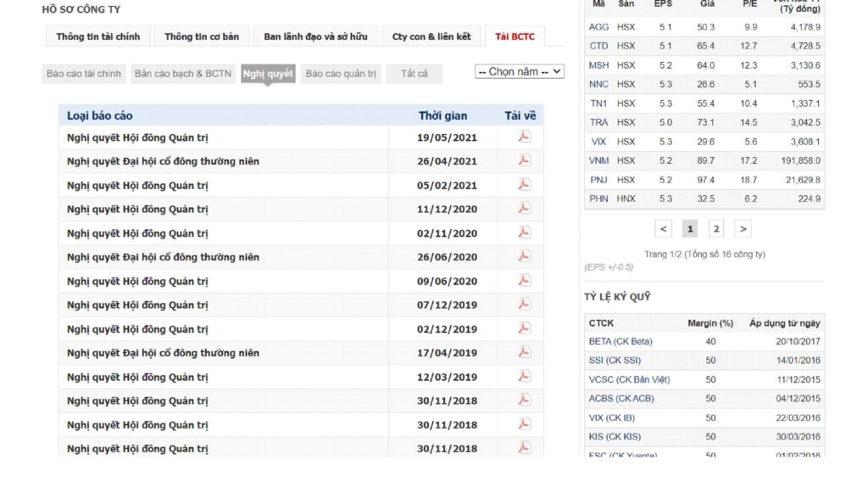This screenshot has height=487, width=868.
Task: Open MSH stock ticker link
Action: click(598, 65)
